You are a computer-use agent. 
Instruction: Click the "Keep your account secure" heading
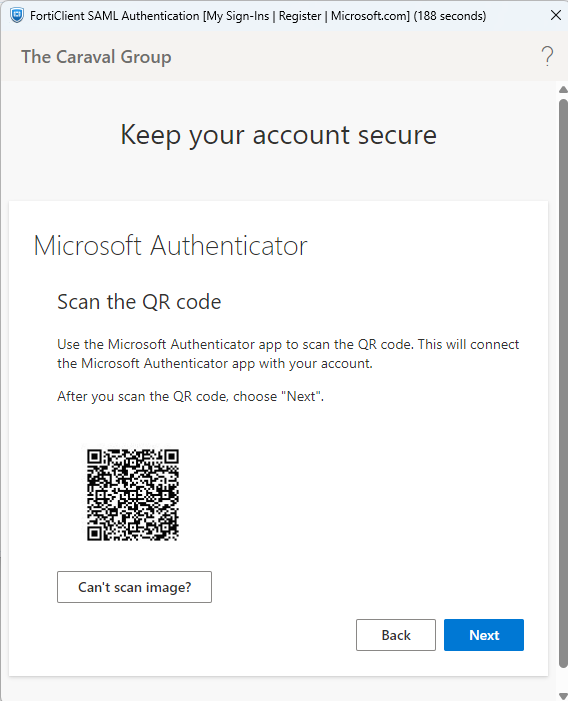278,135
